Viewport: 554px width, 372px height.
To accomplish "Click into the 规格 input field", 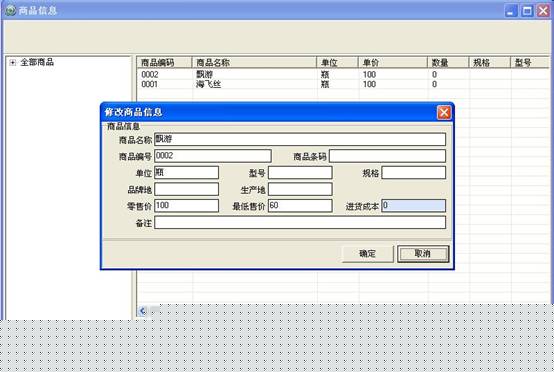I will point(413,173).
